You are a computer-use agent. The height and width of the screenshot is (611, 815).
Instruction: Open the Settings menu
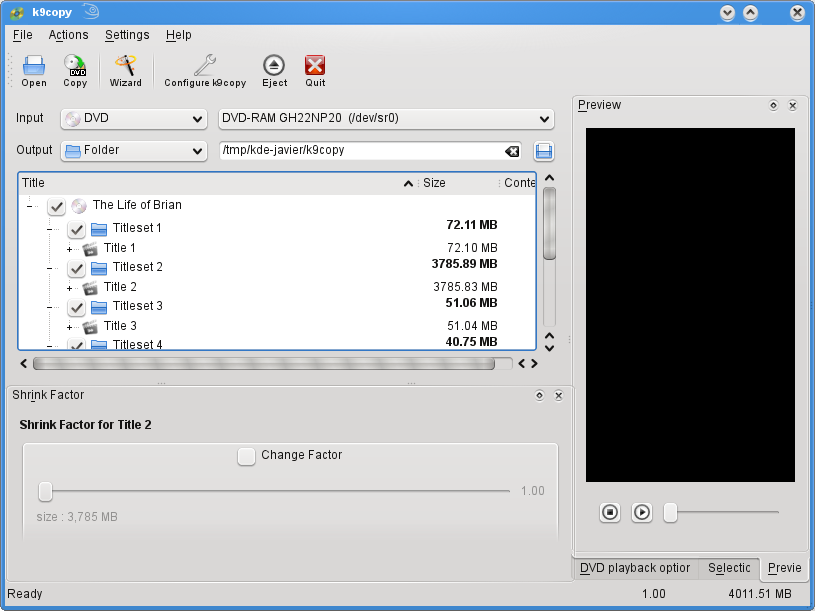pyautogui.click(x=127, y=35)
